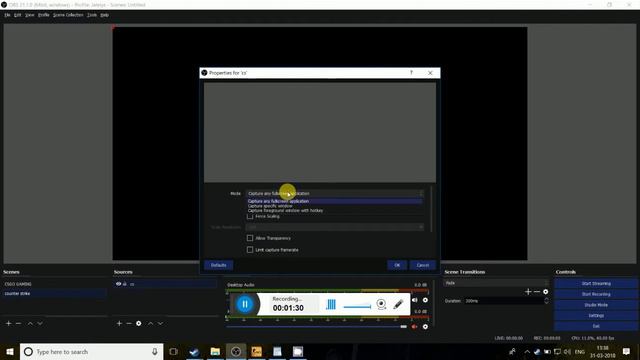Move the selected scene up in the Scenes list

[x=30, y=323]
